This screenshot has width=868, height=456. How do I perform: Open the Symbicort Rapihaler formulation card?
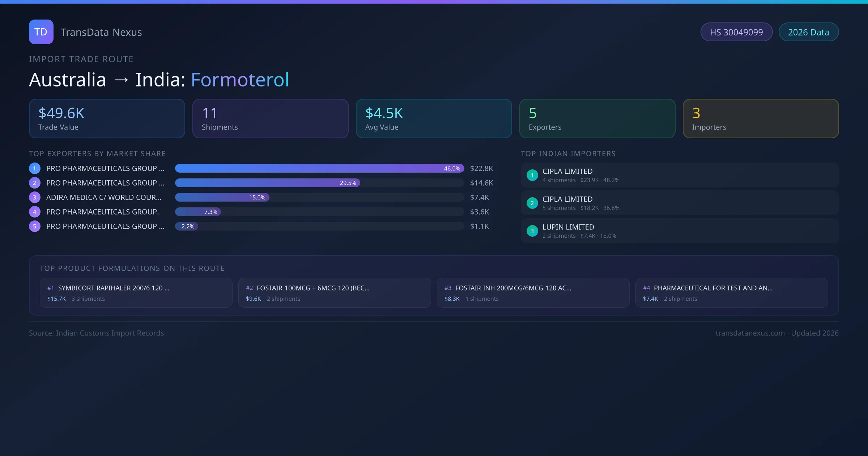coord(136,293)
